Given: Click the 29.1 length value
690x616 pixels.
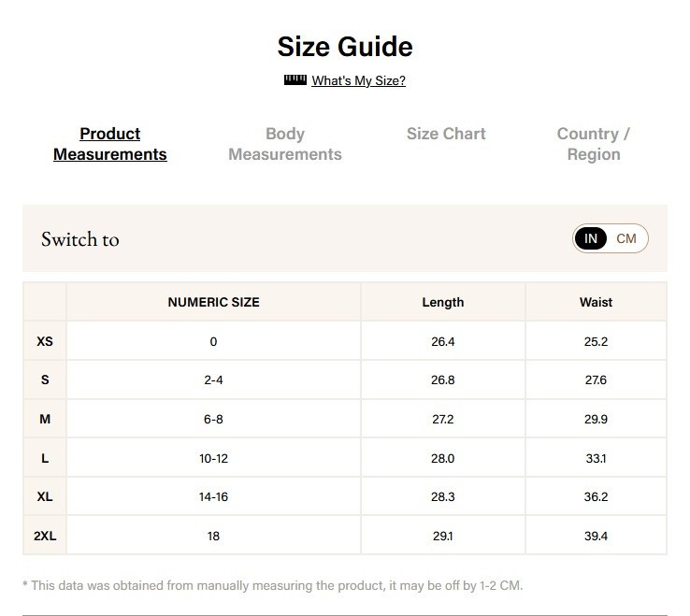Looking at the screenshot, I should (x=442, y=536).
